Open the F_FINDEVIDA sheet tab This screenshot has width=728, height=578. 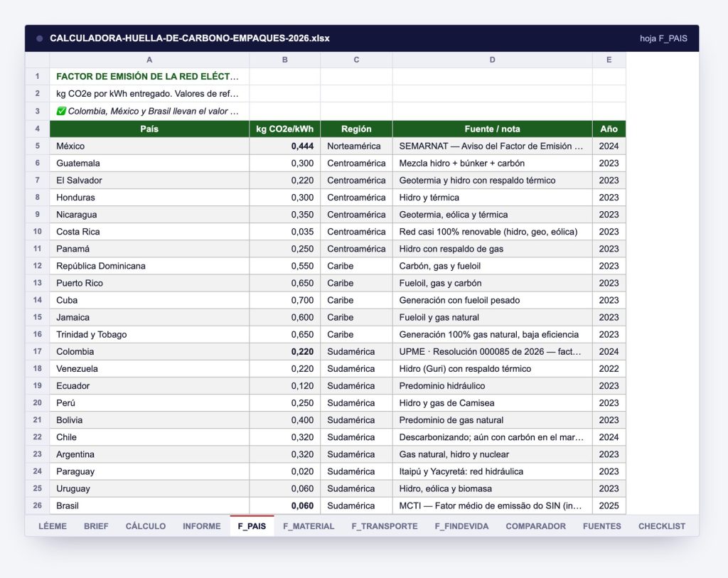(x=461, y=526)
